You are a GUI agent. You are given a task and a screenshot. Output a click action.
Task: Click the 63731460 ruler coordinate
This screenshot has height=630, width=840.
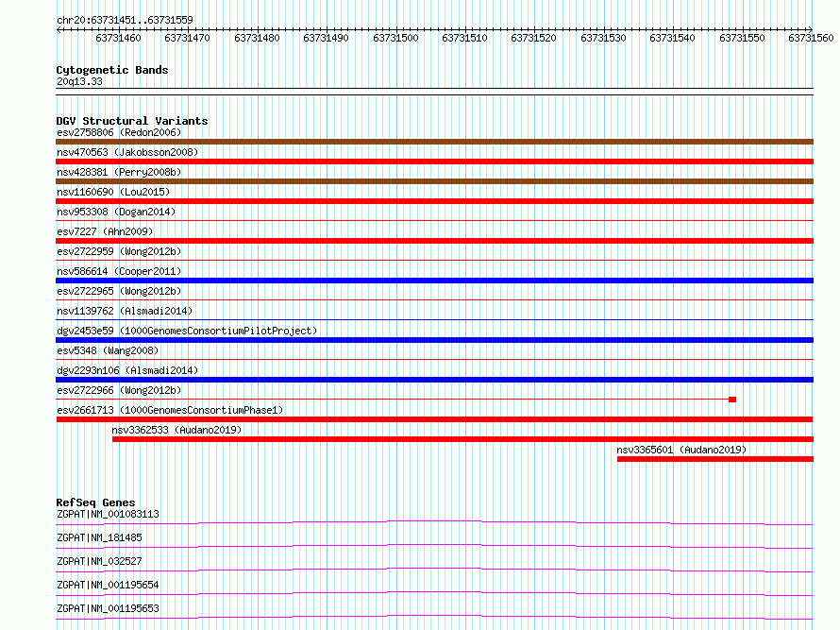pos(118,38)
